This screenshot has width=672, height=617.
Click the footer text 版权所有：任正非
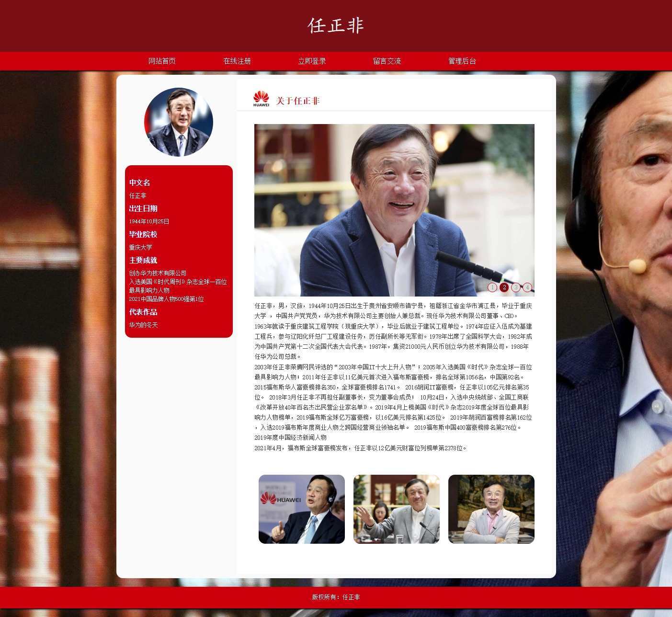(336, 597)
